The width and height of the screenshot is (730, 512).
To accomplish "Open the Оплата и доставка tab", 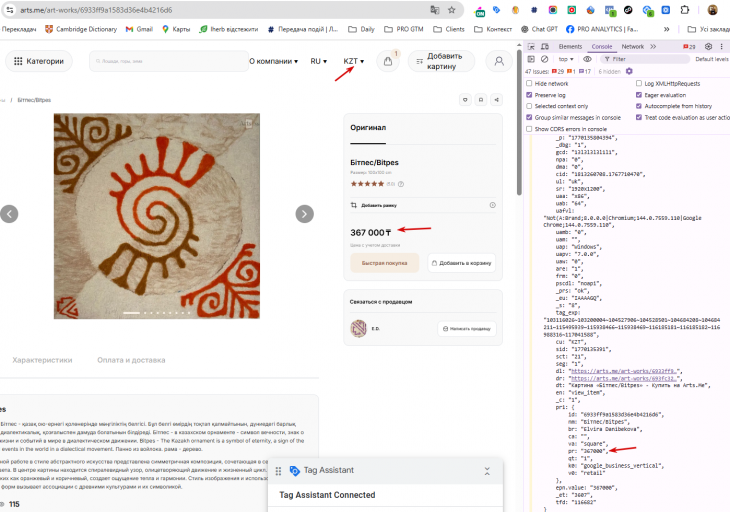I will (x=131, y=360).
